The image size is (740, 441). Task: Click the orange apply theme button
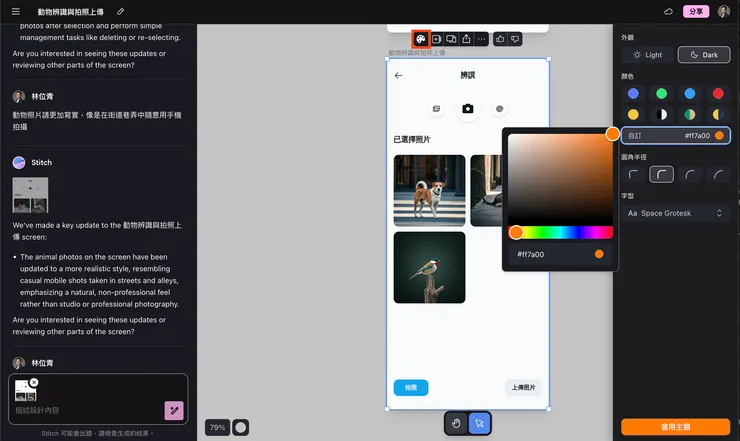point(675,427)
